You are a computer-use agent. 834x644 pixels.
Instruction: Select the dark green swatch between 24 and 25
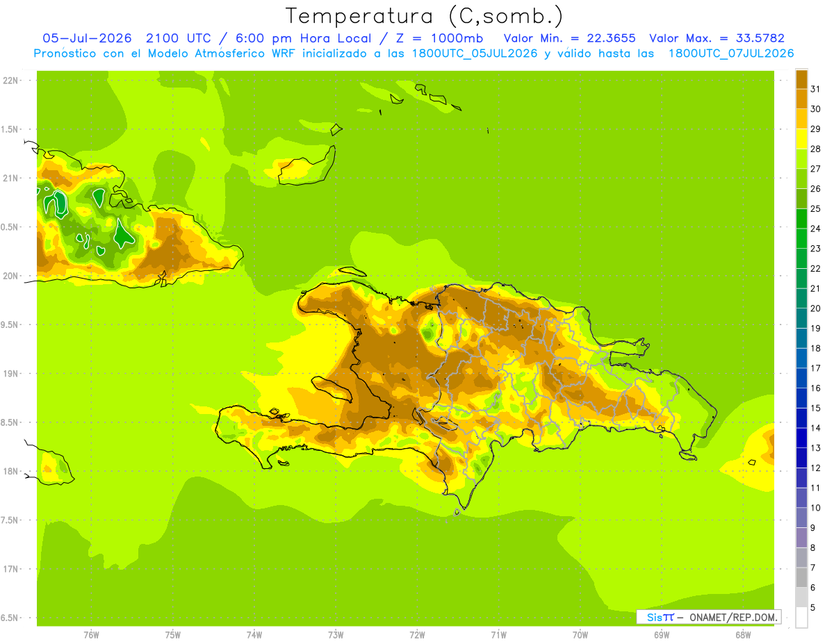point(801,218)
